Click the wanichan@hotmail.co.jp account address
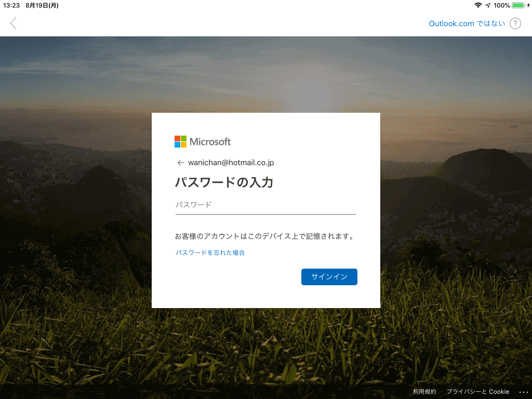 click(x=231, y=163)
